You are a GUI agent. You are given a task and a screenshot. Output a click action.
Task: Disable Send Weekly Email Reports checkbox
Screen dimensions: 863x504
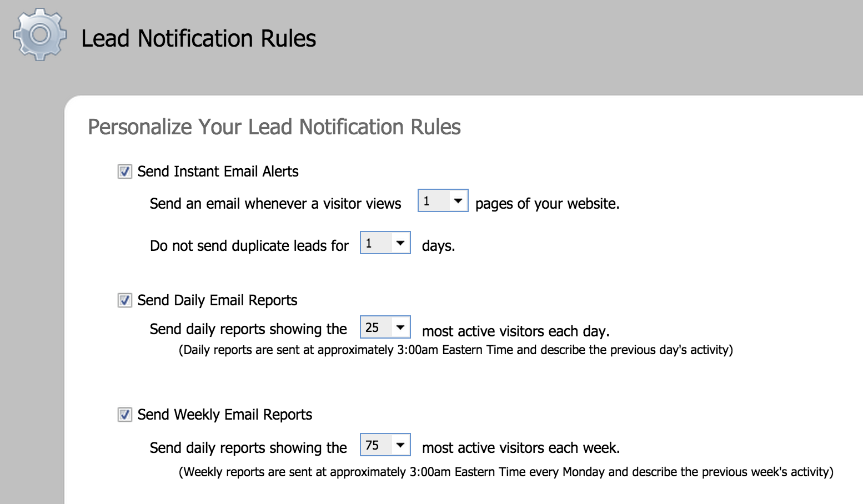125,415
